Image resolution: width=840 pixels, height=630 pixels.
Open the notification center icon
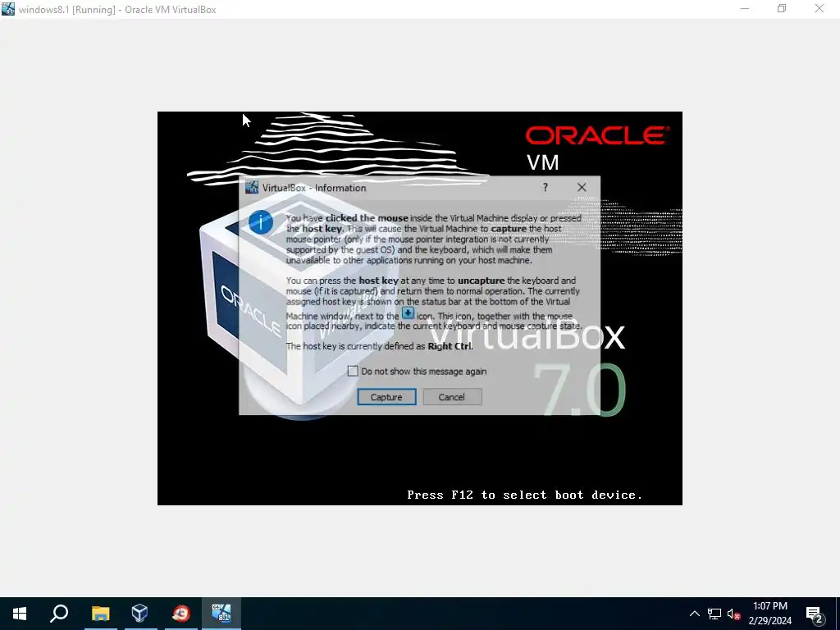coord(815,614)
